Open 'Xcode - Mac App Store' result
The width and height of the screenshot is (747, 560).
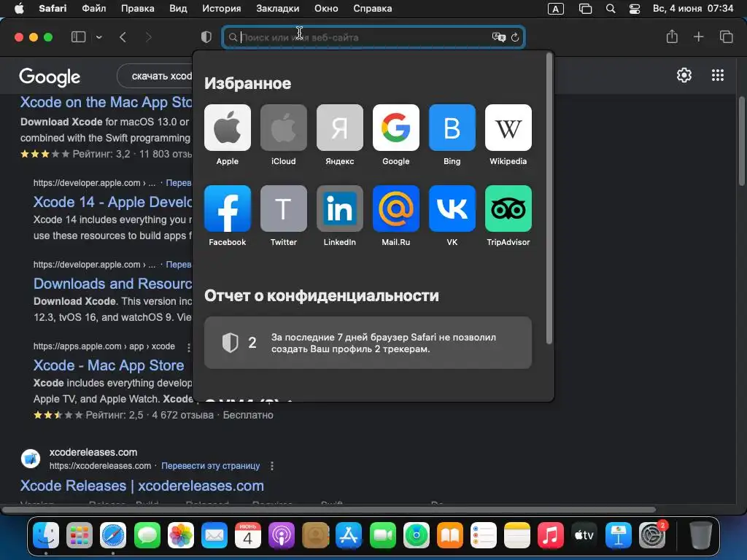point(109,365)
